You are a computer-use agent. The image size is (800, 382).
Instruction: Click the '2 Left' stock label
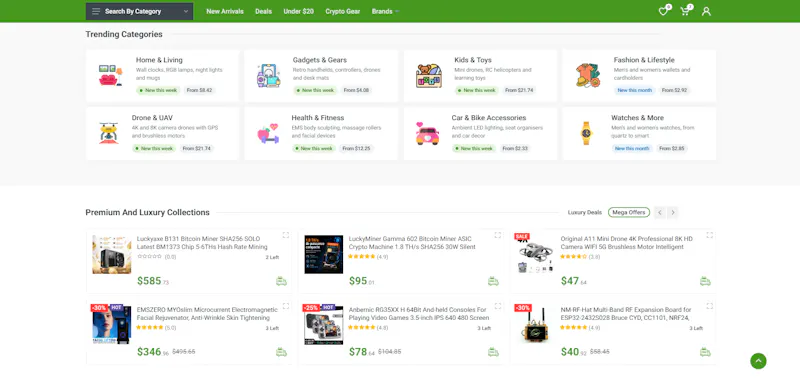[272, 257]
